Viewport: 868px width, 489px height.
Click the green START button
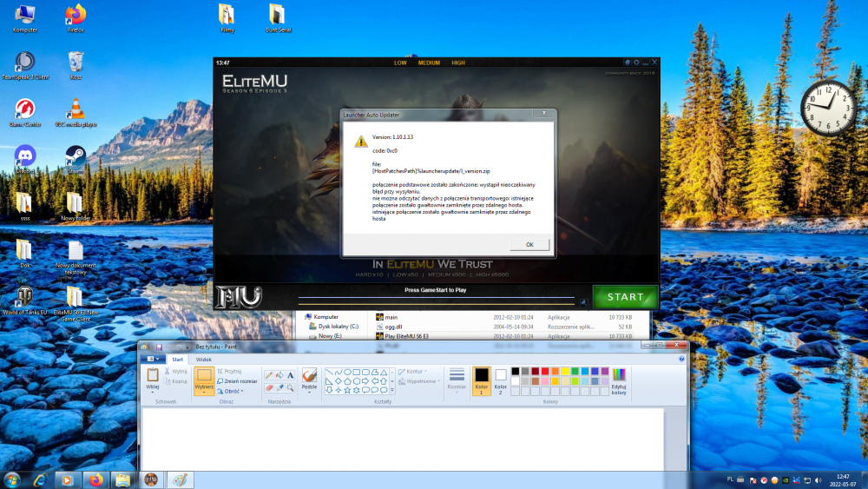click(x=626, y=297)
